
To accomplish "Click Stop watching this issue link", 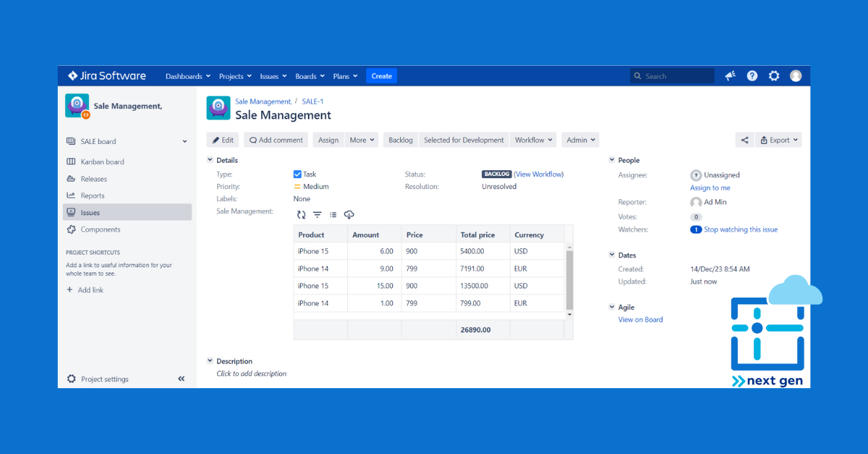I will [x=741, y=230].
